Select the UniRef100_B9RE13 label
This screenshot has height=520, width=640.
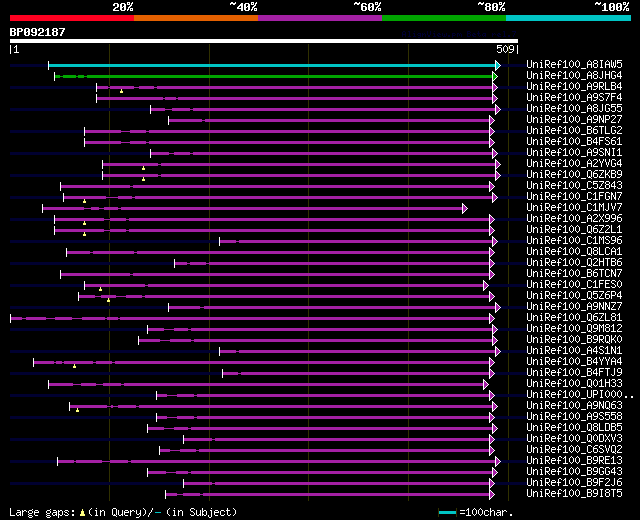[x=574, y=461]
